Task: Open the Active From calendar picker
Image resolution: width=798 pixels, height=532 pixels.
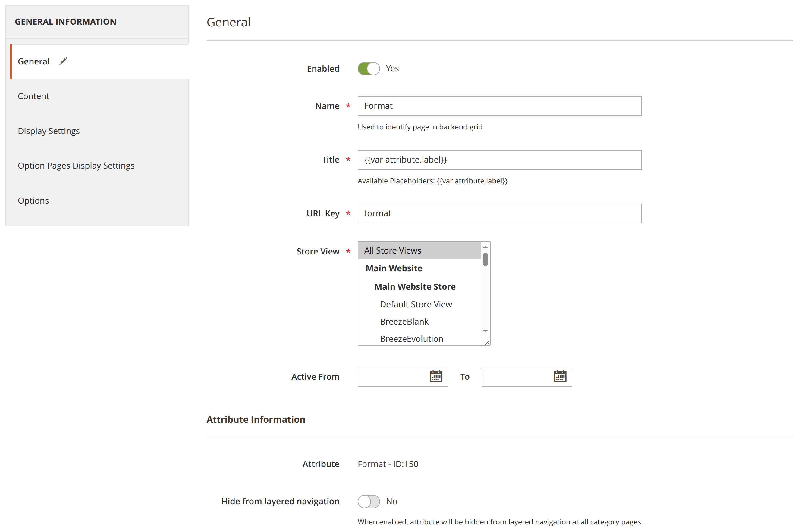Action: [x=436, y=377]
